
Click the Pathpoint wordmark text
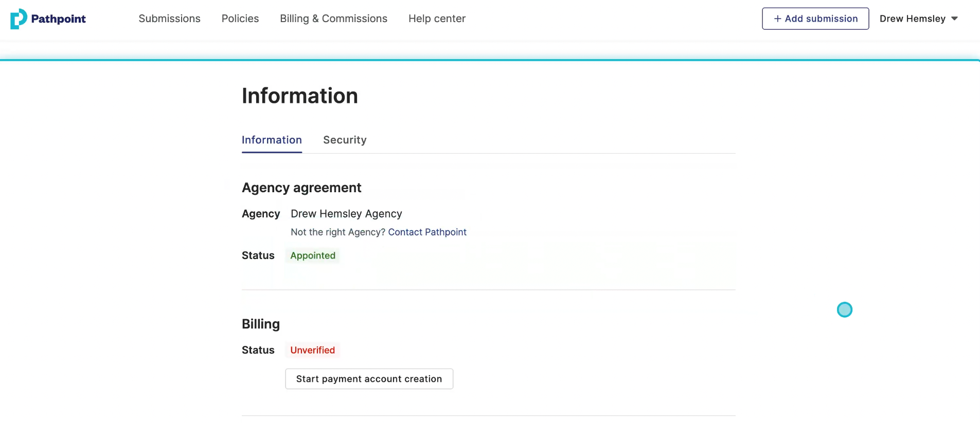(58, 19)
